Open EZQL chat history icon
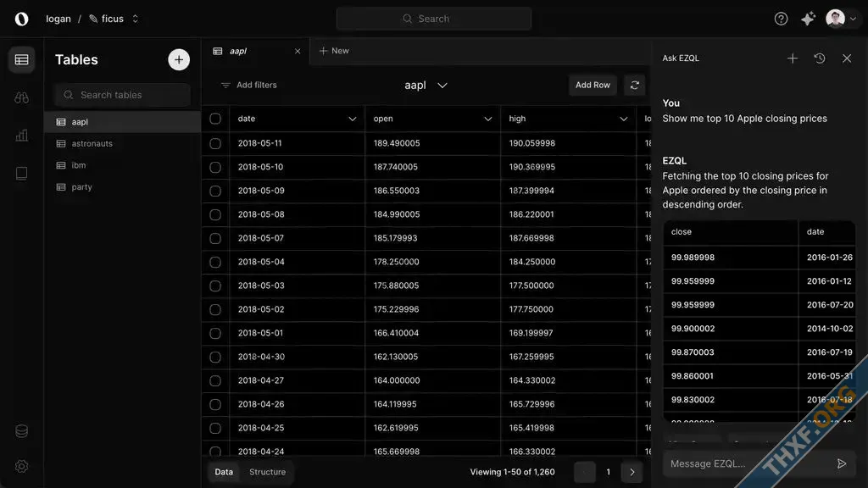Screen dimensions: 868x488 pyautogui.click(x=820, y=58)
